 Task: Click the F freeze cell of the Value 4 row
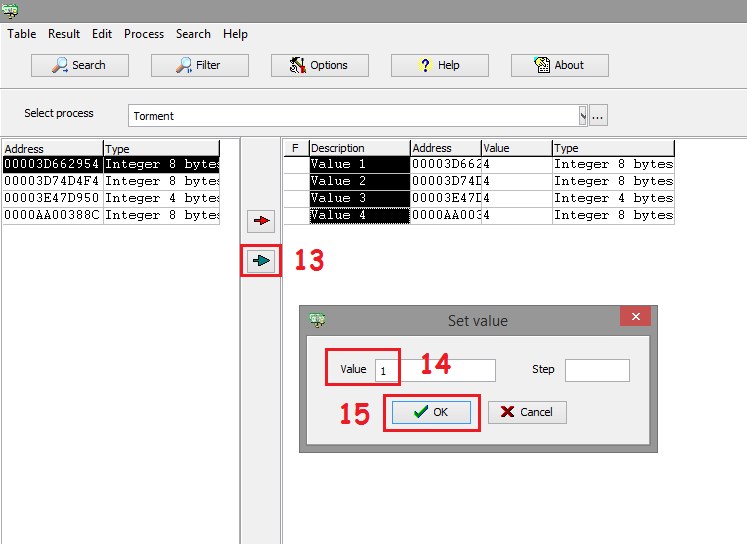tap(296, 216)
